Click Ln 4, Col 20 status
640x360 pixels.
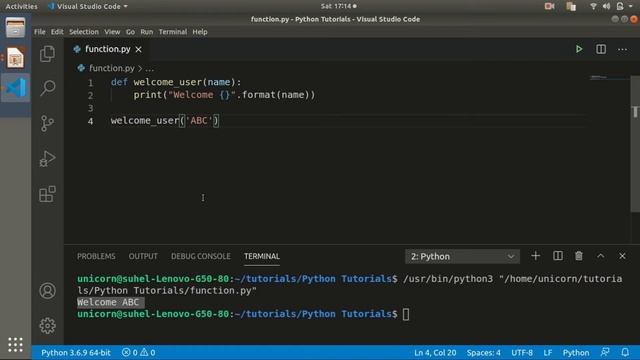pyautogui.click(x=435, y=353)
